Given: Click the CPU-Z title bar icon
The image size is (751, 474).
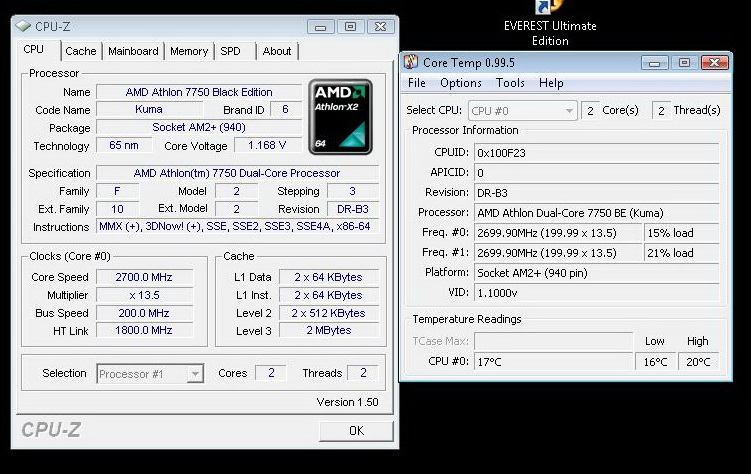Looking at the screenshot, I should [23, 26].
